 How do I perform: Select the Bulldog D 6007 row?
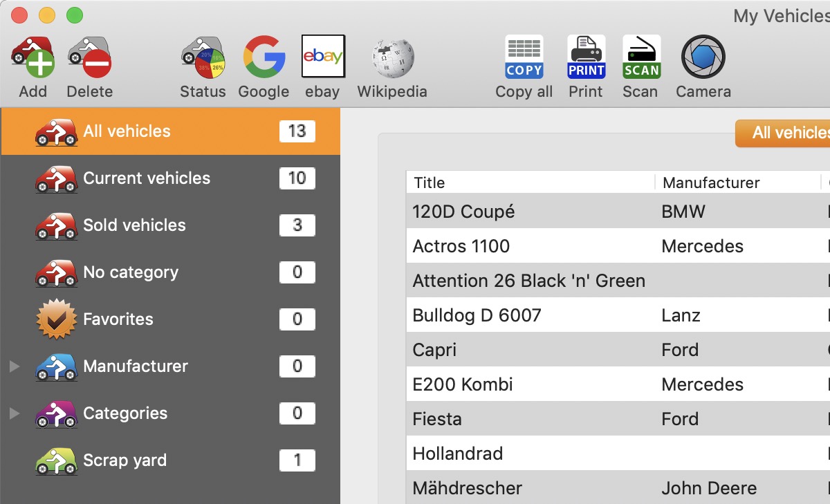(x=618, y=315)
